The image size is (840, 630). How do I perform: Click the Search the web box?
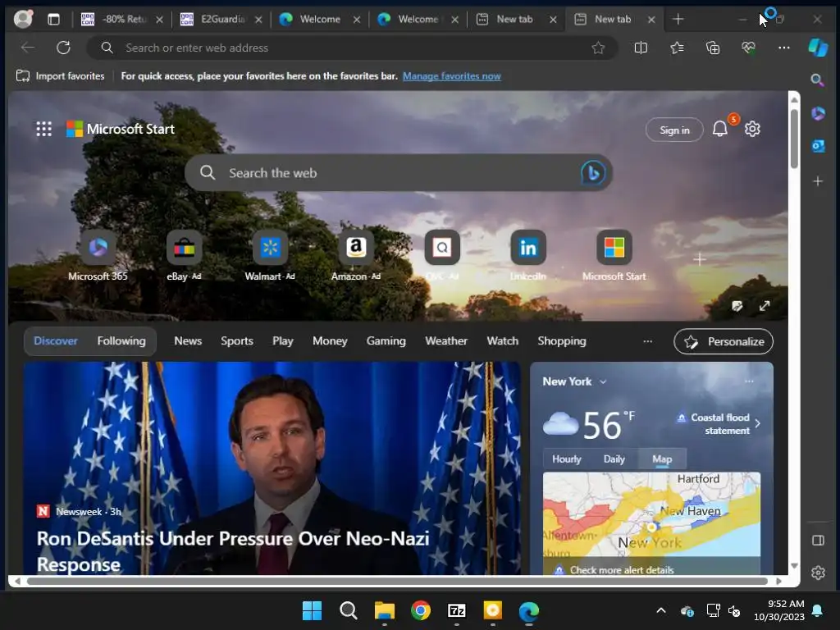[399, 173]
